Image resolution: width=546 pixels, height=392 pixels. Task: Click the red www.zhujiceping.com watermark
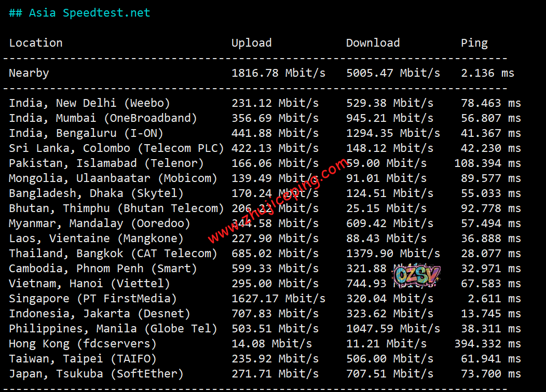(278, 201)
